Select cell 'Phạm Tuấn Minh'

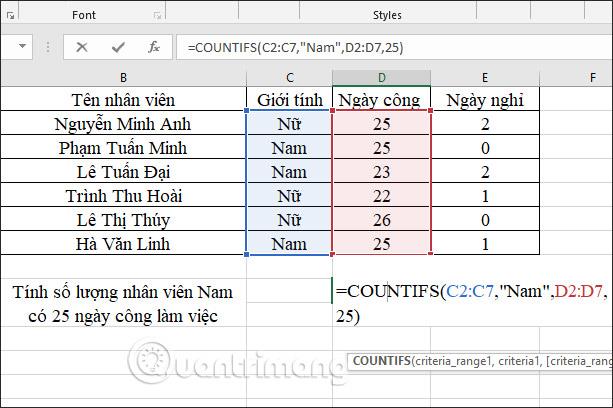(123, 147)
